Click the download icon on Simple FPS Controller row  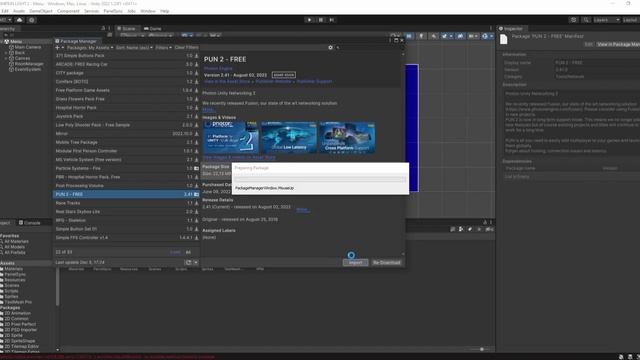tap(196, 238)
